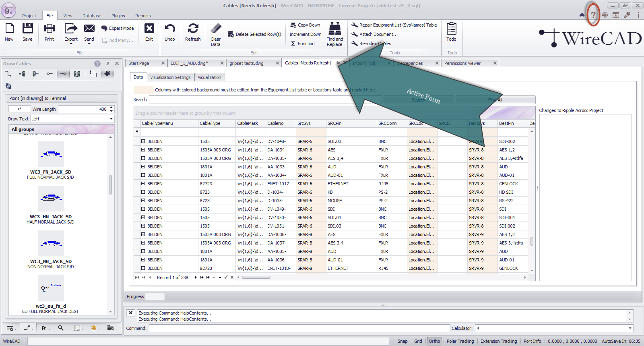Select WC3_HN_JACK_SD half normal jack thumbnail

tap(51, 198)
